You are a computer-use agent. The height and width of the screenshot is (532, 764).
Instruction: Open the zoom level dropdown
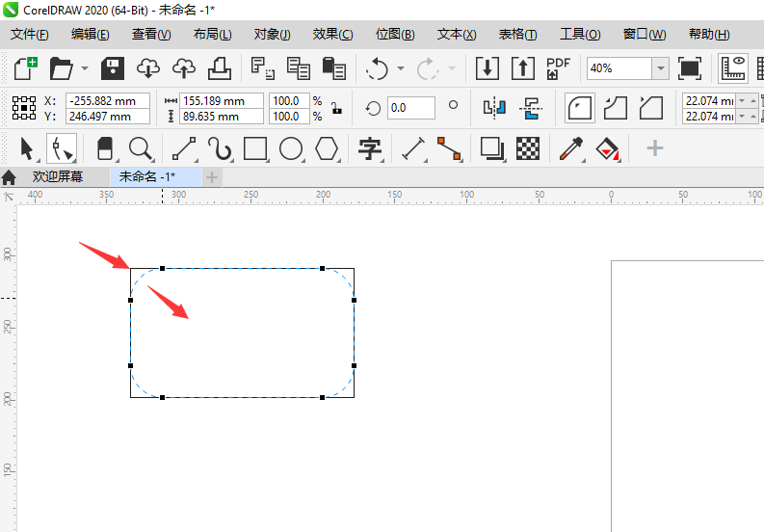pos(660,68)
